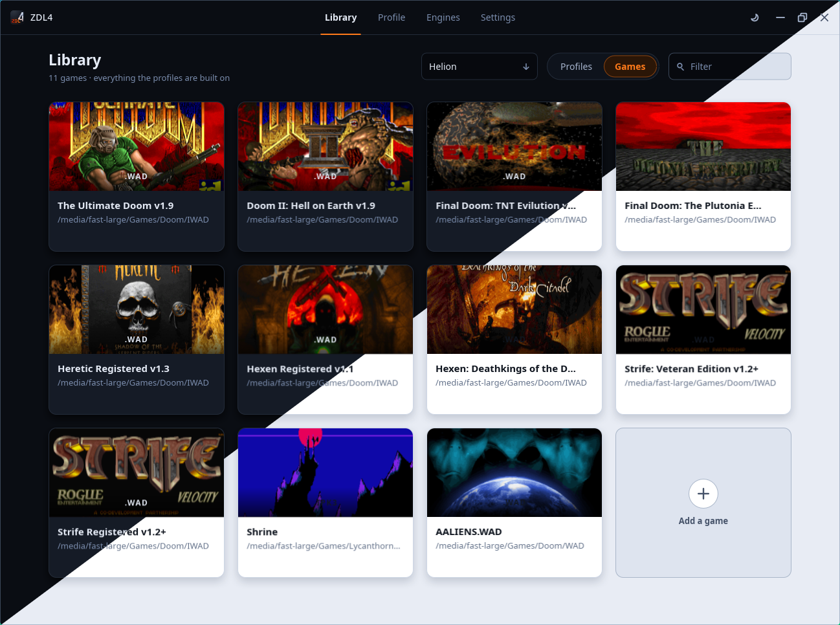This screenshot has width=840, height=625.
Task: Click the path under The Ultimate Doom v1.9
Action: [133, 220]
